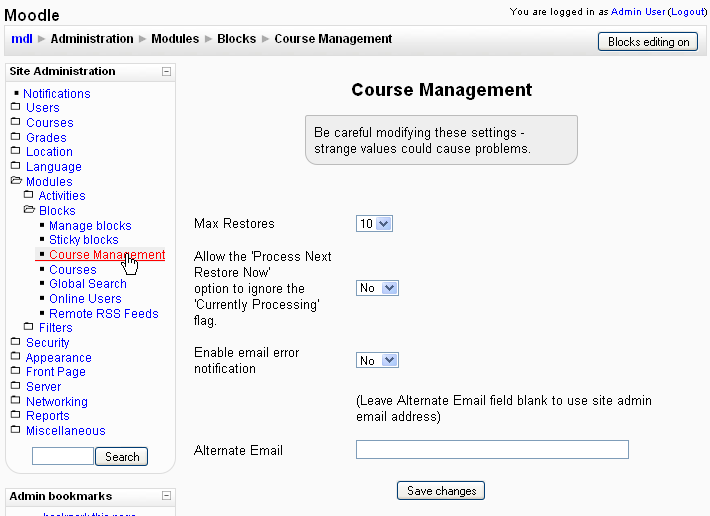Collapse the Site Administration block
The image size is (710, 516).
[166, 72]
